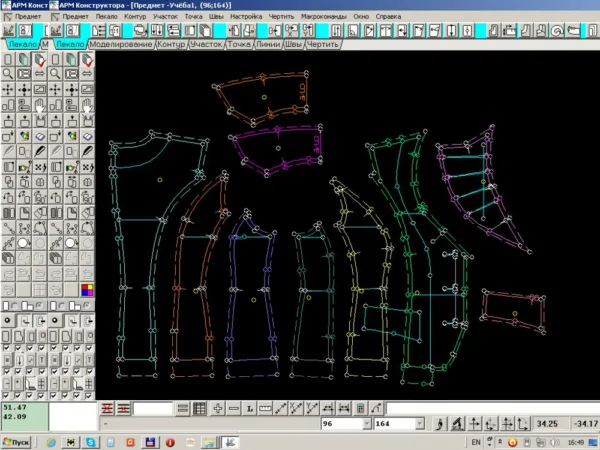
Task: Select the leftmost black feather tool
Action: pyautogui.click(x=40, y=151)
